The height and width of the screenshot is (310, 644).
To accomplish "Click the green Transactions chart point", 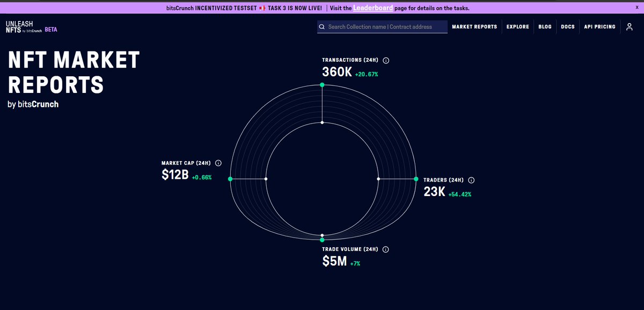I will point(322,85).
